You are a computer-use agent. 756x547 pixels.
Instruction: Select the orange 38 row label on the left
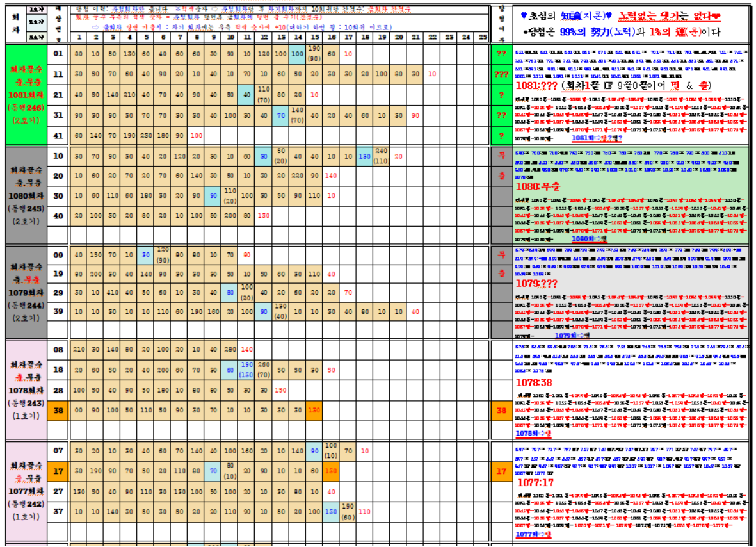[58, 410]
